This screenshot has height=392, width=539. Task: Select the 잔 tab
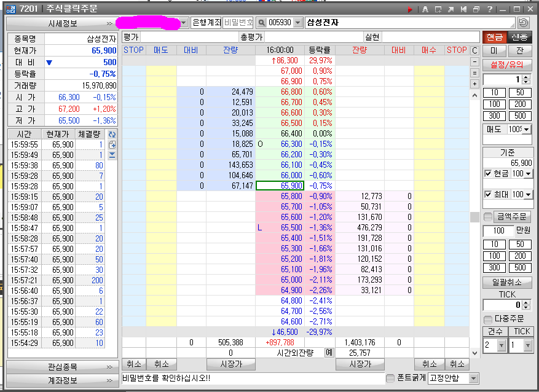pyautogui.click(x=520, y=51)
